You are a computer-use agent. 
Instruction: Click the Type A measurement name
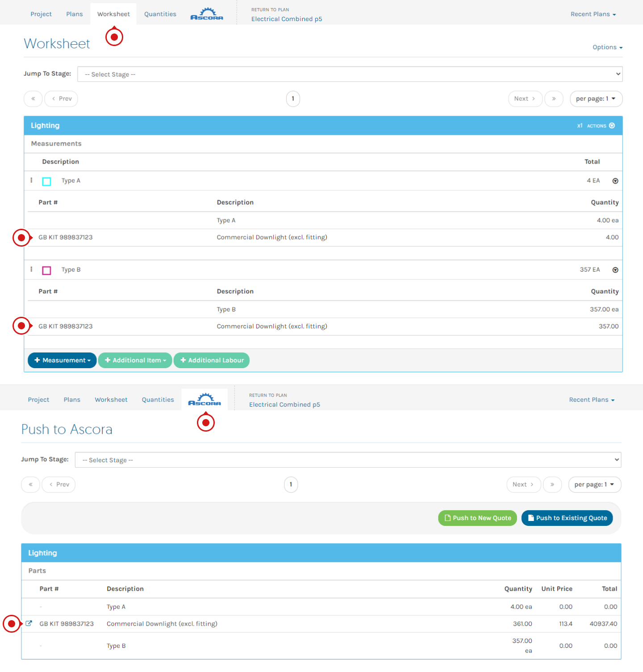(71, 181)
